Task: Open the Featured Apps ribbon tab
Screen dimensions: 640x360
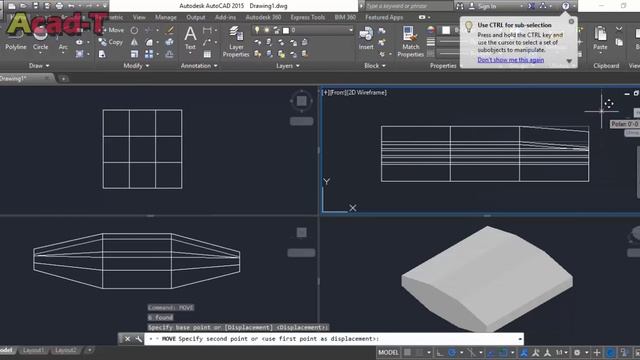Action: point(384,17)
